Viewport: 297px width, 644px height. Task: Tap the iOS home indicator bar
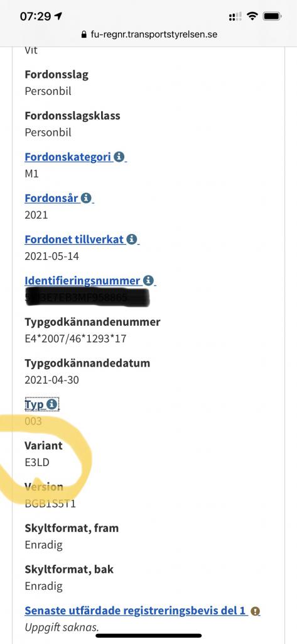click(148, 636)
